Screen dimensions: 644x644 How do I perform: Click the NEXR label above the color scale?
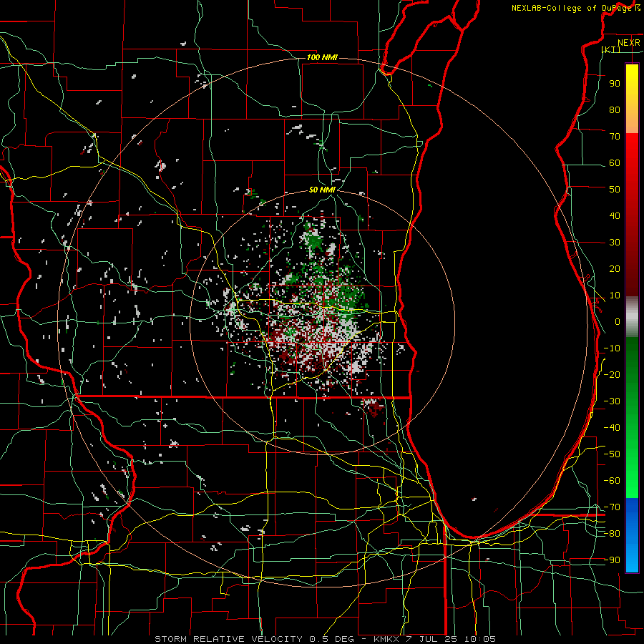click(629, 43)
